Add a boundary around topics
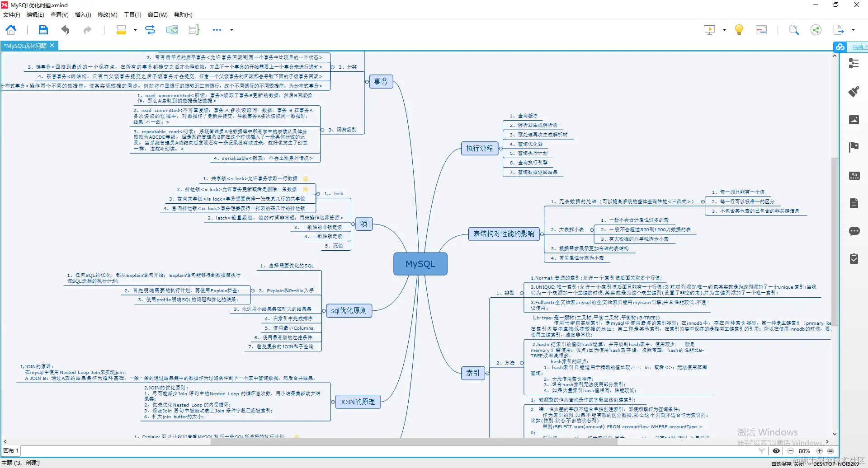This screenshot has width=868, height=468. [x=172, y=30]
